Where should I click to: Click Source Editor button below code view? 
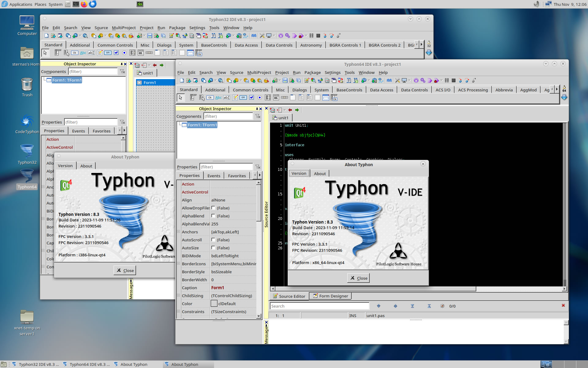pos(289,296)
